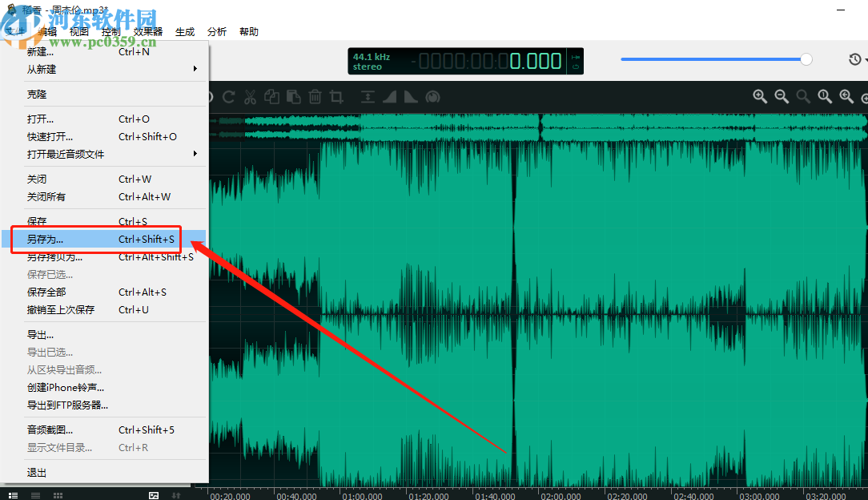Viewport: 868px width, 500px height.
Task: Click the zoom out magnifier icon
Action: tap(782, 97)
